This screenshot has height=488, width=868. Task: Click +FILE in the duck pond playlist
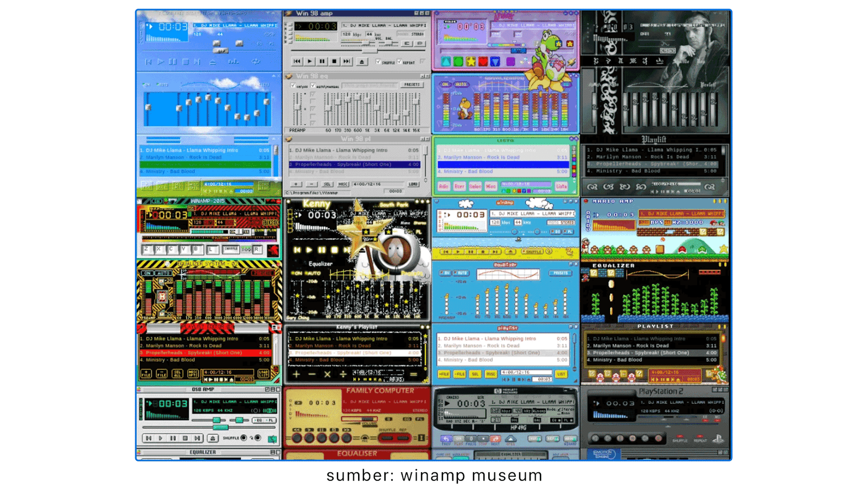pos(444,374)
